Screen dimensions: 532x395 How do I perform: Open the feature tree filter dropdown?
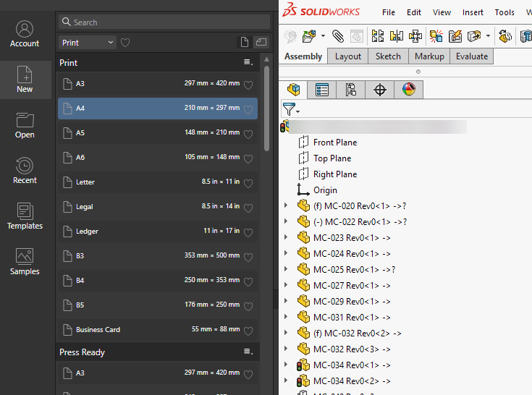coord(291,109)
